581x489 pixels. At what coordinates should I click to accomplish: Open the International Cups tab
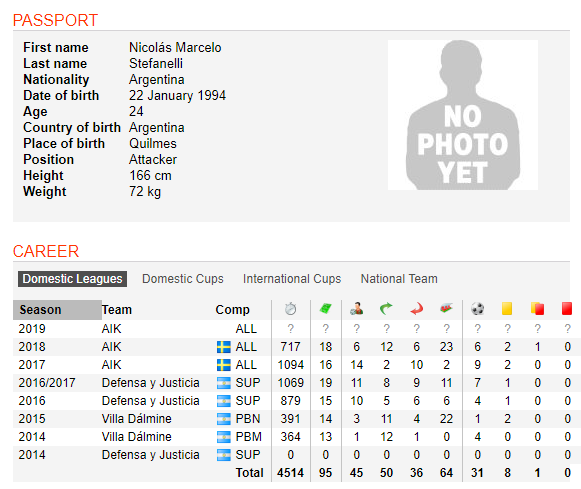[x=292, y=279]
